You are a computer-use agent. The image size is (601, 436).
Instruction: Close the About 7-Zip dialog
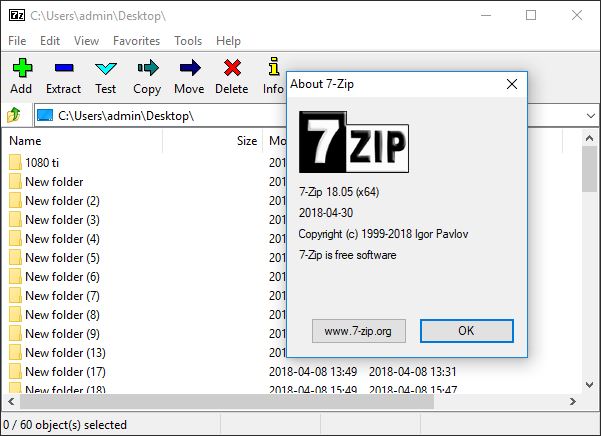point(512,84)
